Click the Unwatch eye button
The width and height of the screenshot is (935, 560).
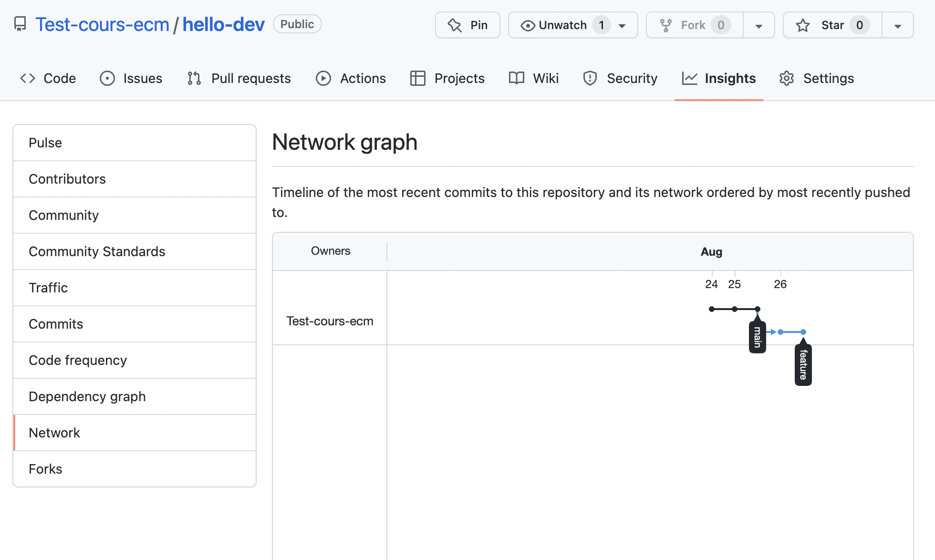click(563, 25)
